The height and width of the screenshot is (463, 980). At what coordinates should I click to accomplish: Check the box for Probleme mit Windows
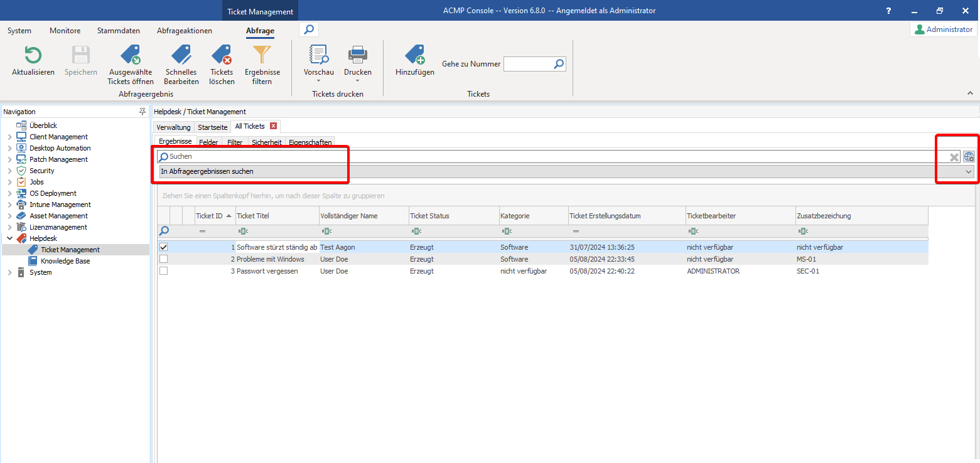[x=164, y=259]
